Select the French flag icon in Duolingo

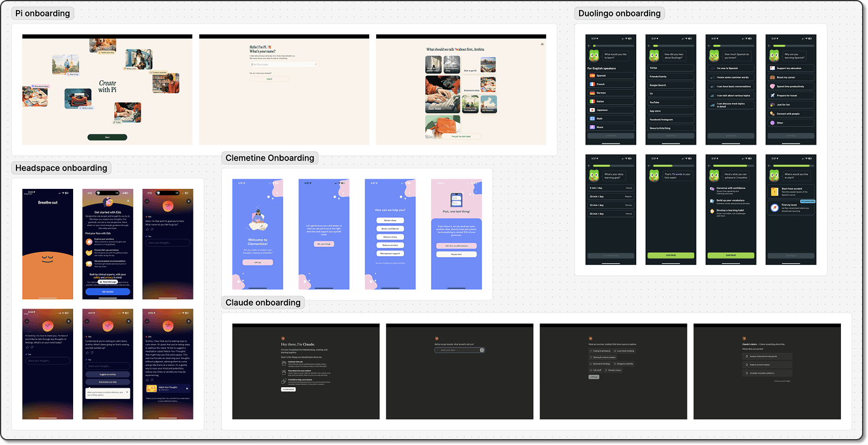(x=592, y=84)
